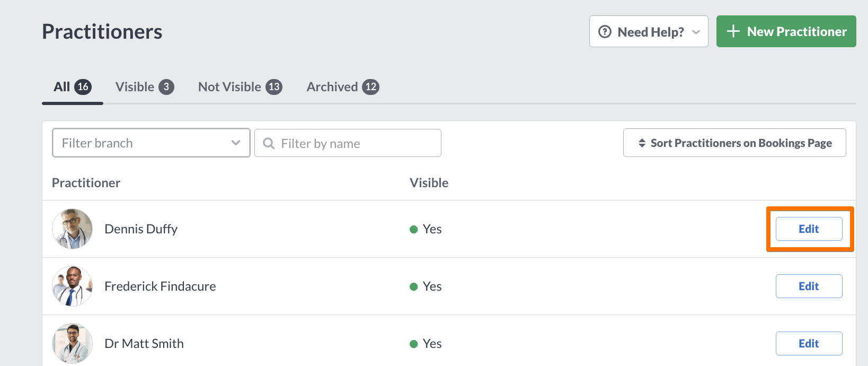This screenshot has width=868, height=366.
Task: Click the magnifier icon in name filter
Action: [269, 144]
